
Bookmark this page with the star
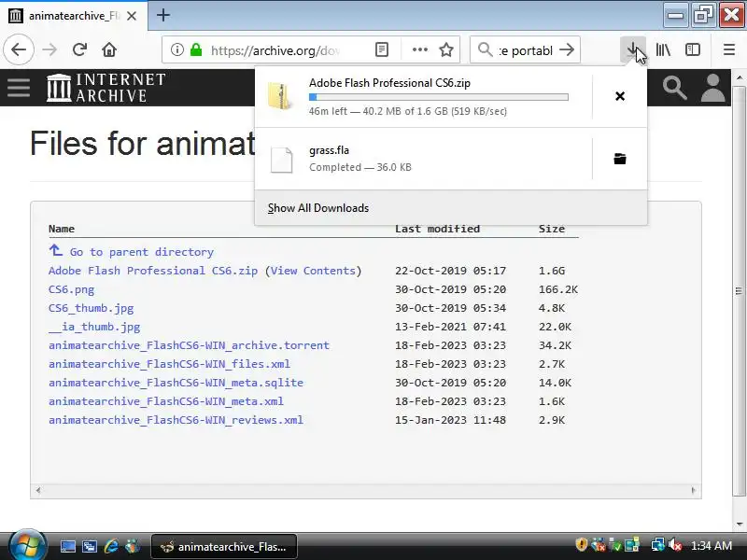[x=446, y=49]
